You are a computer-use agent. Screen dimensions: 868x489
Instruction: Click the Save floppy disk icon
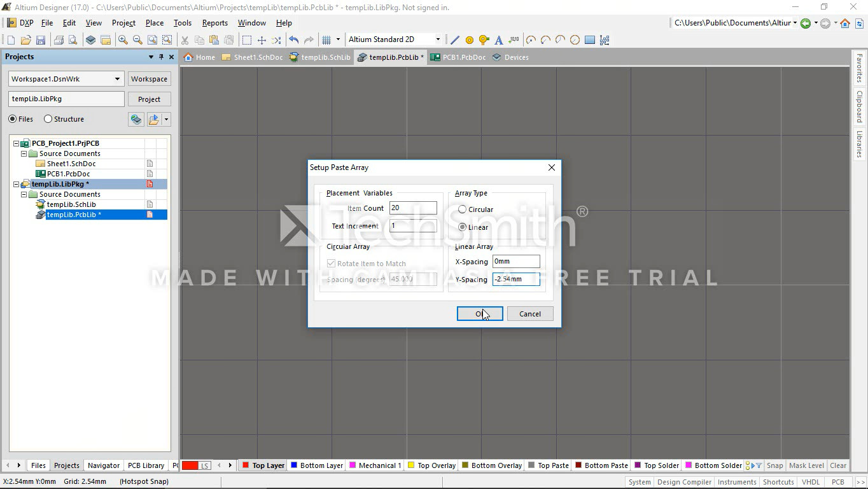pyautogui.click(x=40, y=40)
